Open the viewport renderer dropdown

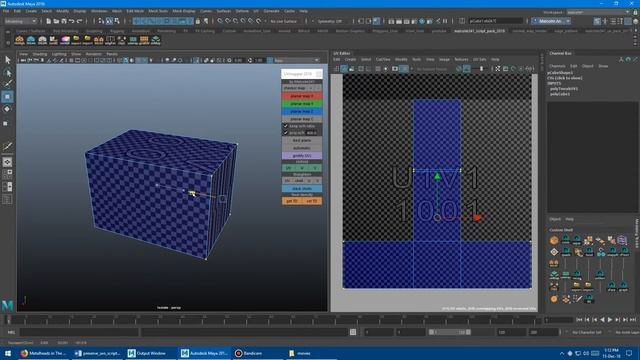point(296,60)
